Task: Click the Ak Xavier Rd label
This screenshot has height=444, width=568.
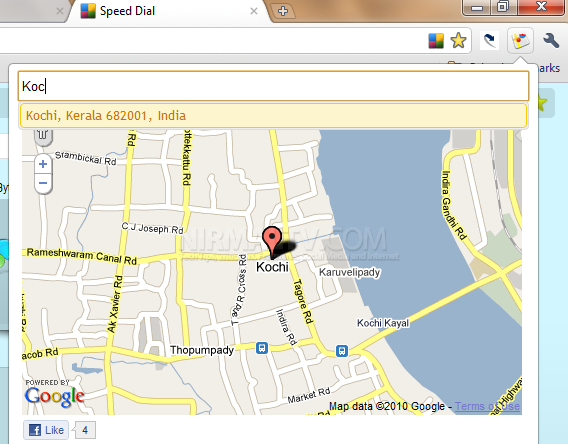Action: click(115, 304)
